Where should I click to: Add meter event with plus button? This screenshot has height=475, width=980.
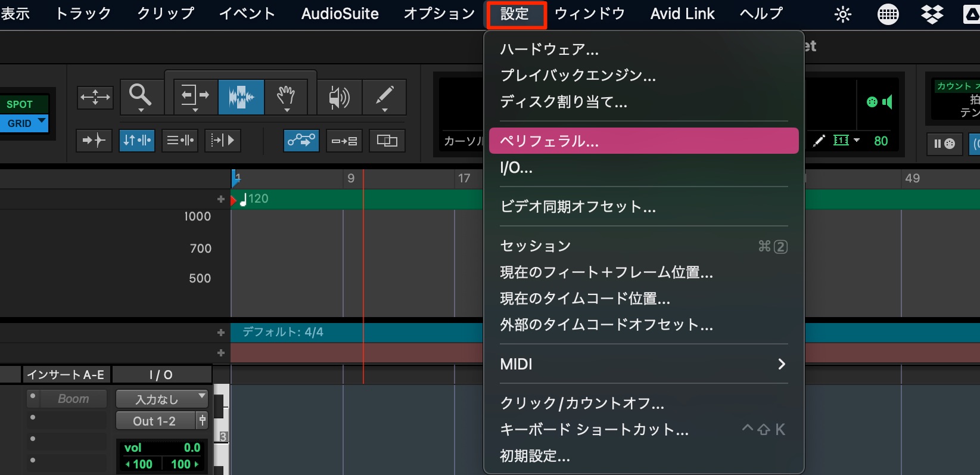[221, 333]
